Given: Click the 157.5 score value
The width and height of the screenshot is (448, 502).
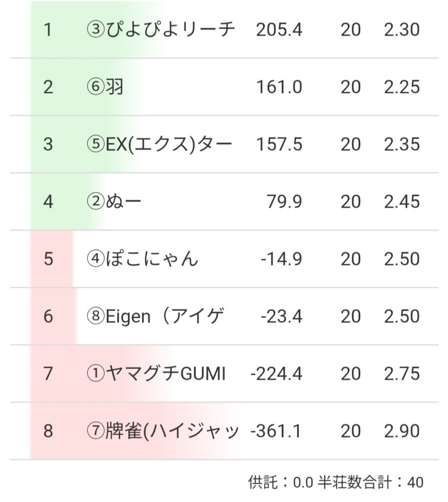Looking at the screenshot, I should (279, 145).
